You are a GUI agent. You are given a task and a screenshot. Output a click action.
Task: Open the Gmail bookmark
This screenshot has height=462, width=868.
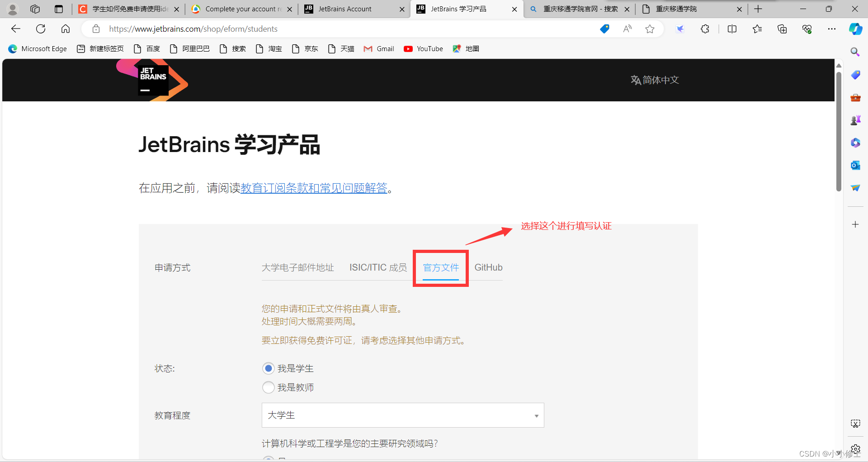(x=379, y=49)
